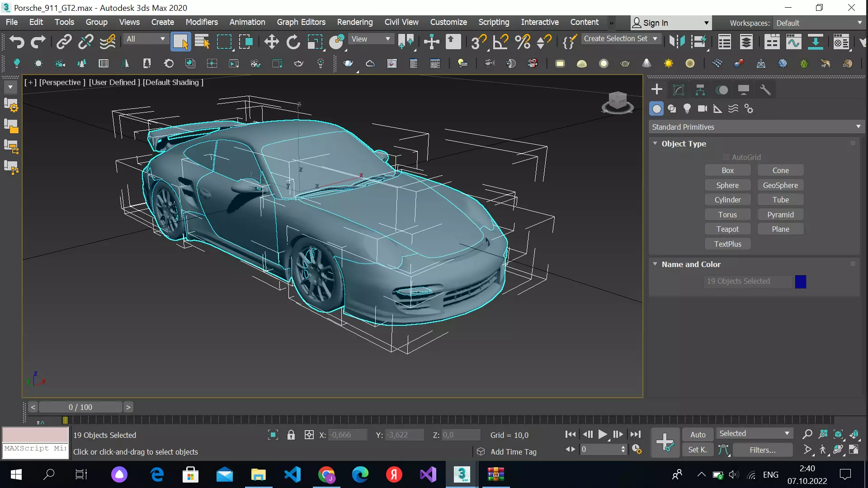This screenshot has height=488, width=868.
Task: Enable Auto Key mode
Action: click(x=698, y=434)
